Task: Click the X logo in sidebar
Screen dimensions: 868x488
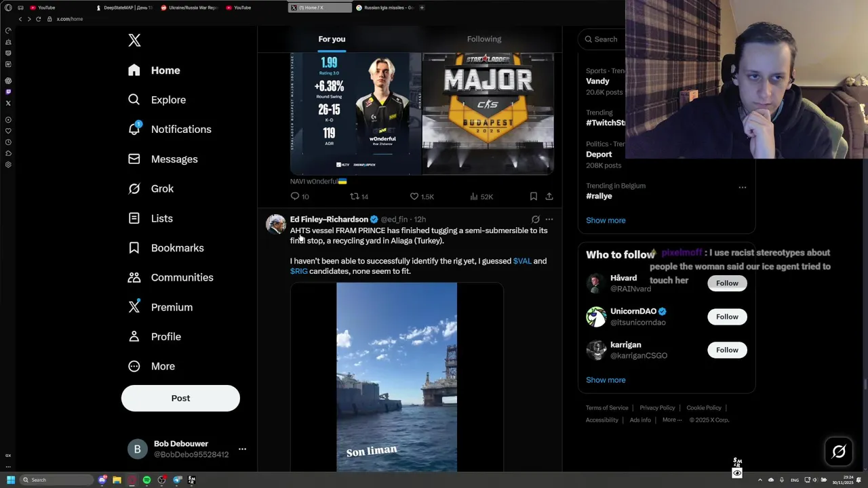Action: [134, 40]
